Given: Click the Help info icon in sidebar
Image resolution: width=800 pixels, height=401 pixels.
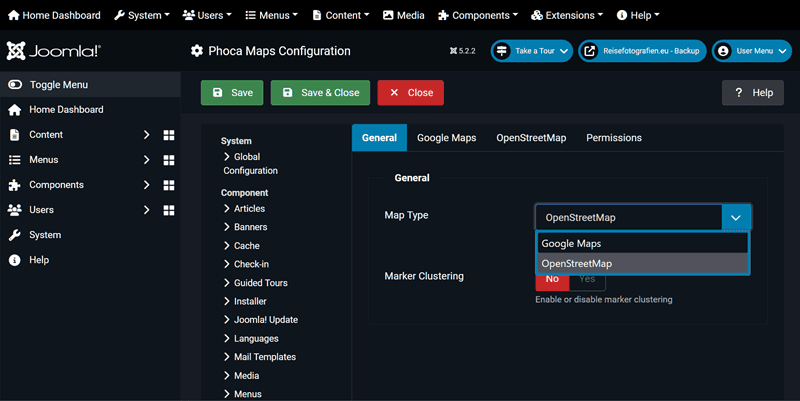Looking at the screenshot, I should pos(15,260).
